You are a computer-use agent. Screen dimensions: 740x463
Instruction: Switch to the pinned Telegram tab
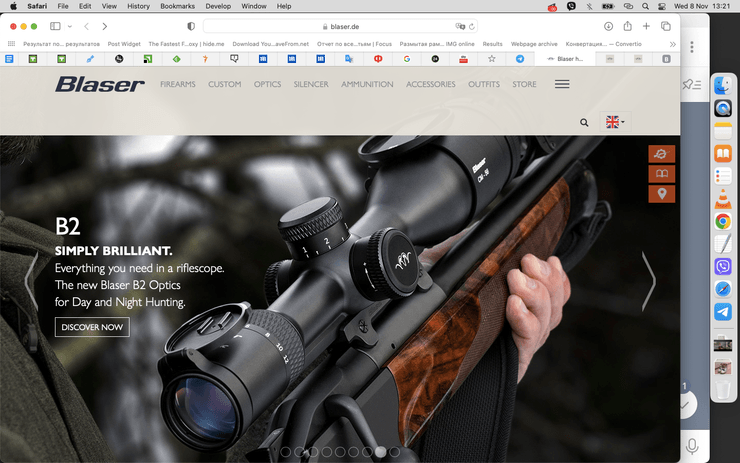pos(520,59)
